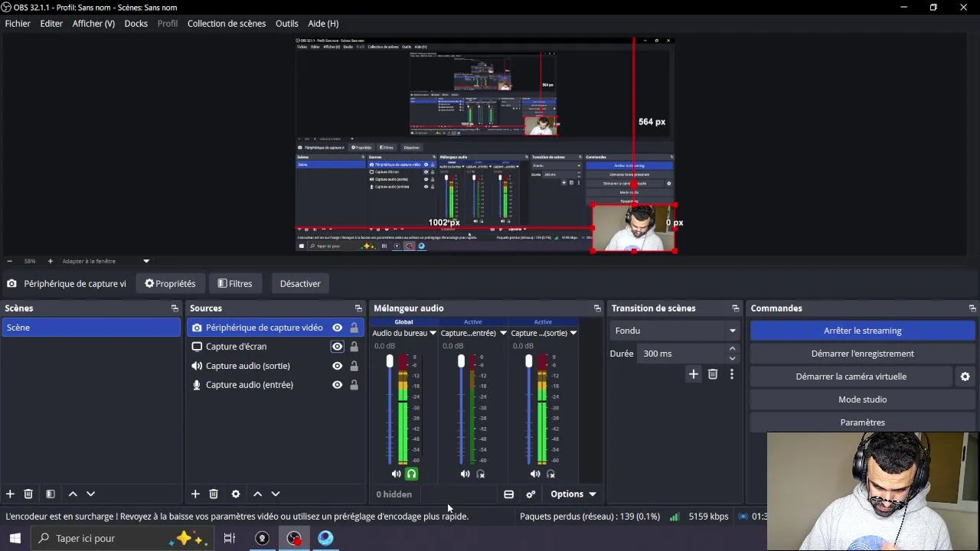Screen dimensions: 980x551
Task: Lock Capture audio (sortie) source
Action: click(x=354, y=366)
